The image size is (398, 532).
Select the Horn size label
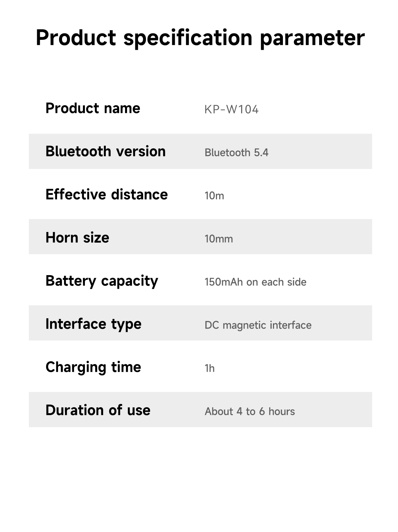pyautogui.click(x=77, y=238)
